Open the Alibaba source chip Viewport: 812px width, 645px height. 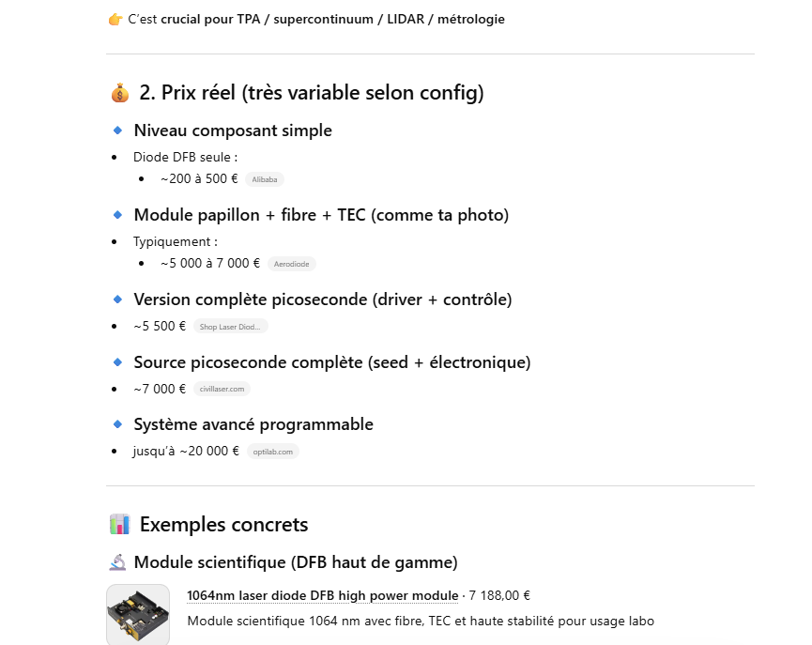coord(265,179)
